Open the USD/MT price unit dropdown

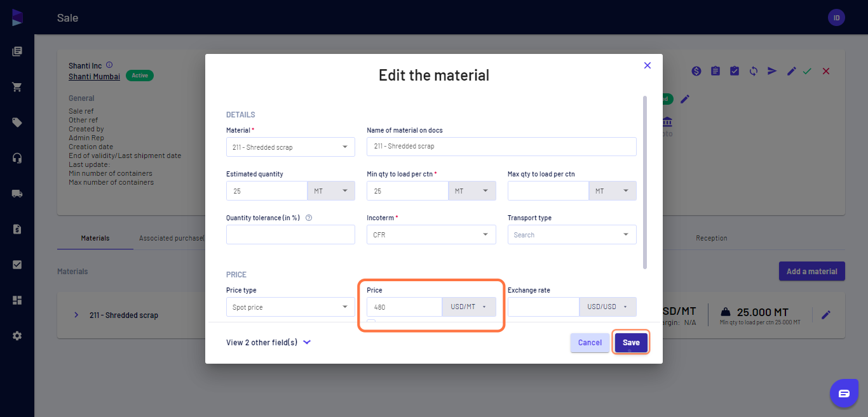pyautogui.click(x=469, y=307)
